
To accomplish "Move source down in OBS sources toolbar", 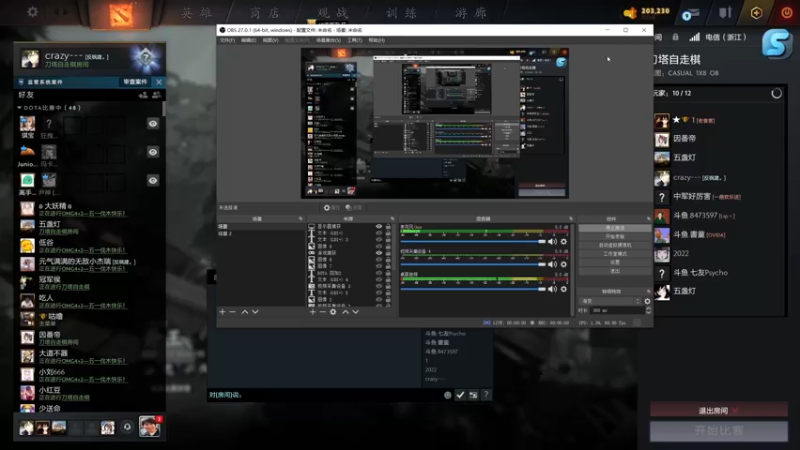I will 356,312.
